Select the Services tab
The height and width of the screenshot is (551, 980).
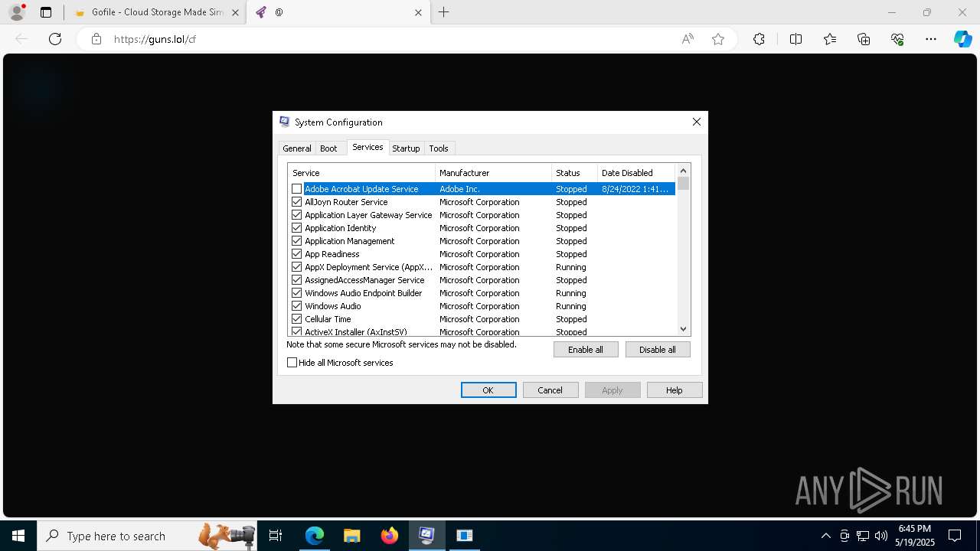pos(367,147)
